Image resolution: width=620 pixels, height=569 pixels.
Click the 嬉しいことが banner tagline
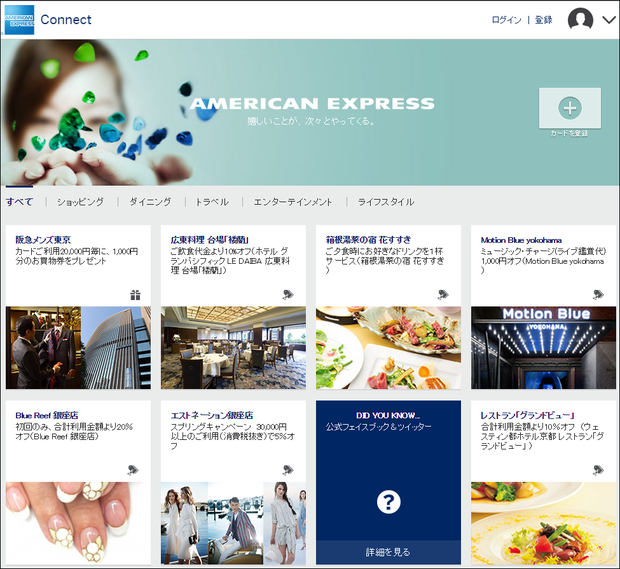coord(311,121)
